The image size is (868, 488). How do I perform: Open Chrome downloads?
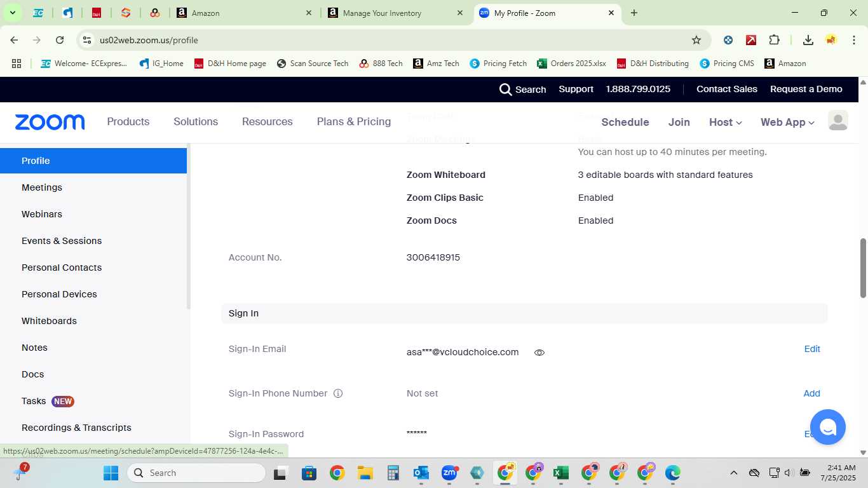click(x=808, y=40)
